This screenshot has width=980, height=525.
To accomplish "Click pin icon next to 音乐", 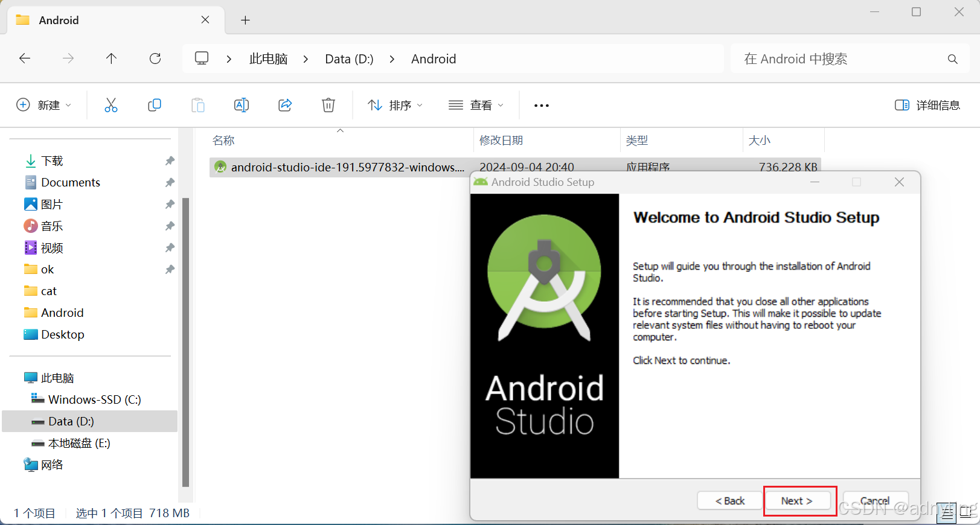I will 170,226.
